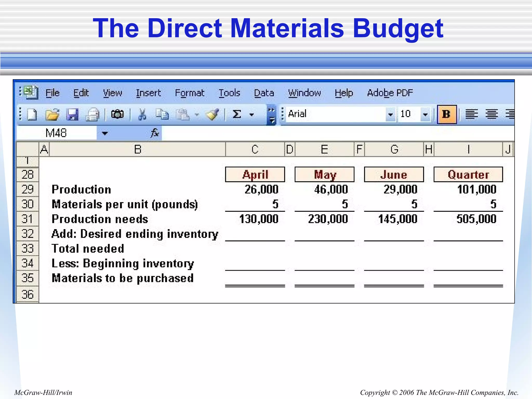Screen dimensions: 532x399
Task: Click the formula bar input area
Action: coord(338,133)
